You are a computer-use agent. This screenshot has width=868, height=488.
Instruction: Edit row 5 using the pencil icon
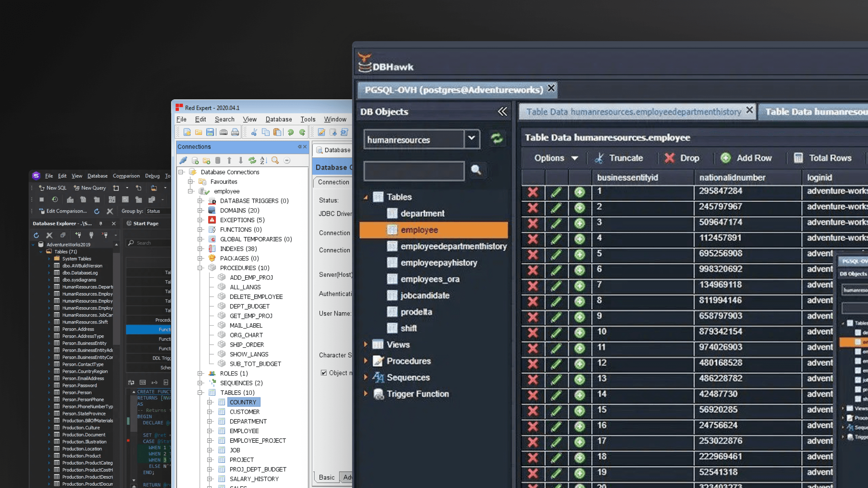coord(556,255)
